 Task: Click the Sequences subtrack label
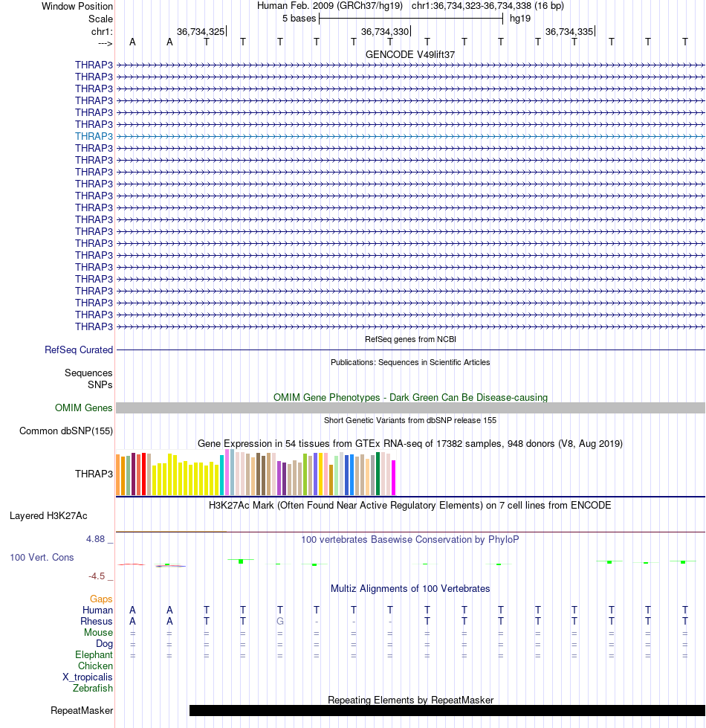tap(88, 373)
